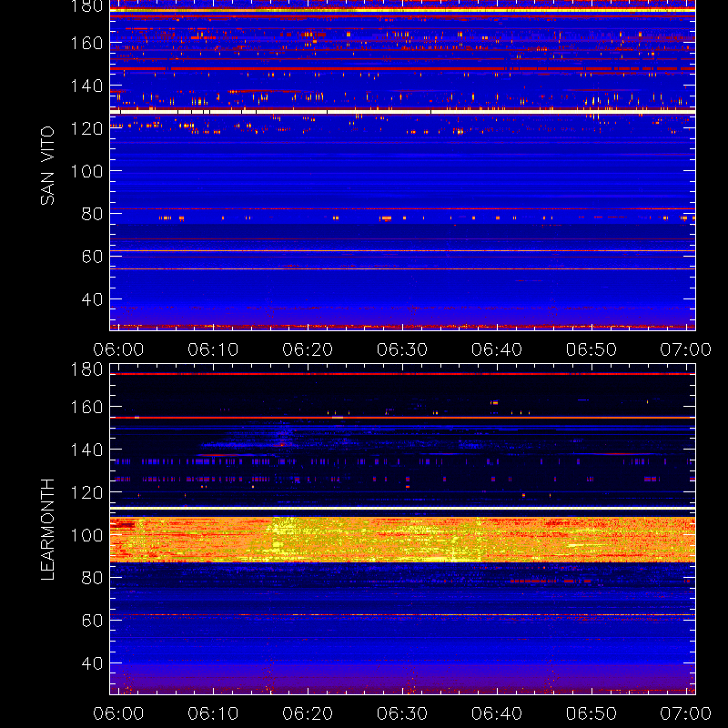Click 06:50 time label under Learmonth plot
The image size is (728, 728).
point(591,713)
